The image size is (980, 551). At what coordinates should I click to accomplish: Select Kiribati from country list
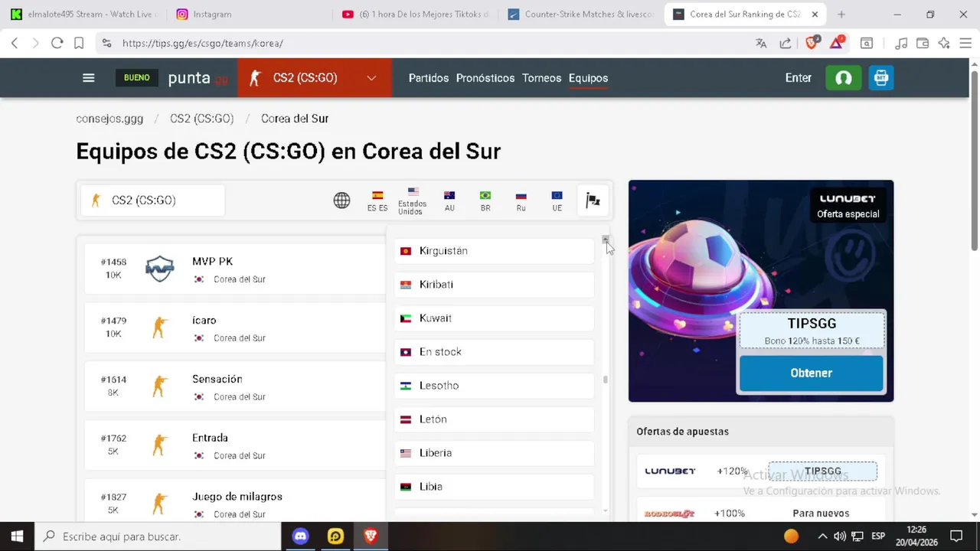pyautogui.click(x=494, y=285)
